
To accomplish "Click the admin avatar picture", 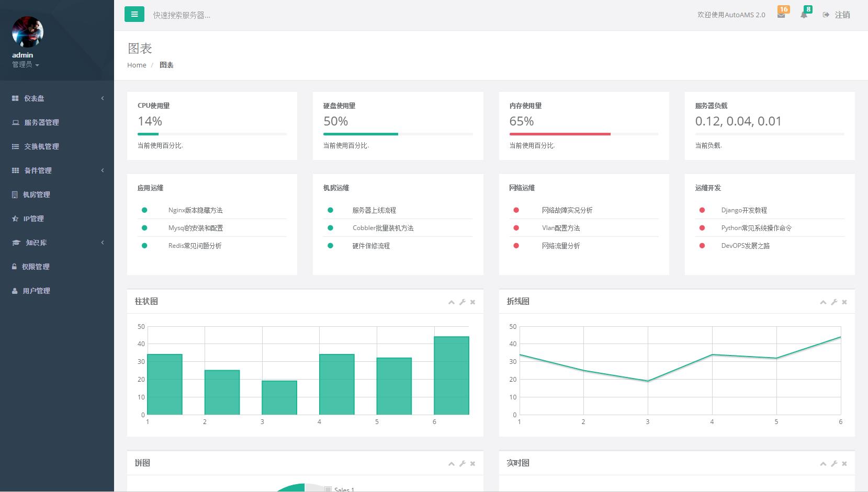I will [27, 32].
